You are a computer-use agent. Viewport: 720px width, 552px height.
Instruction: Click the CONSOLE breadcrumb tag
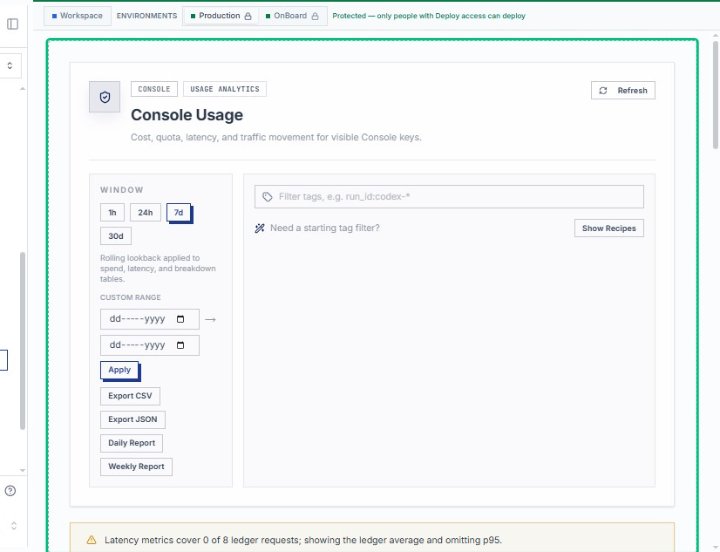click(154, 89)
